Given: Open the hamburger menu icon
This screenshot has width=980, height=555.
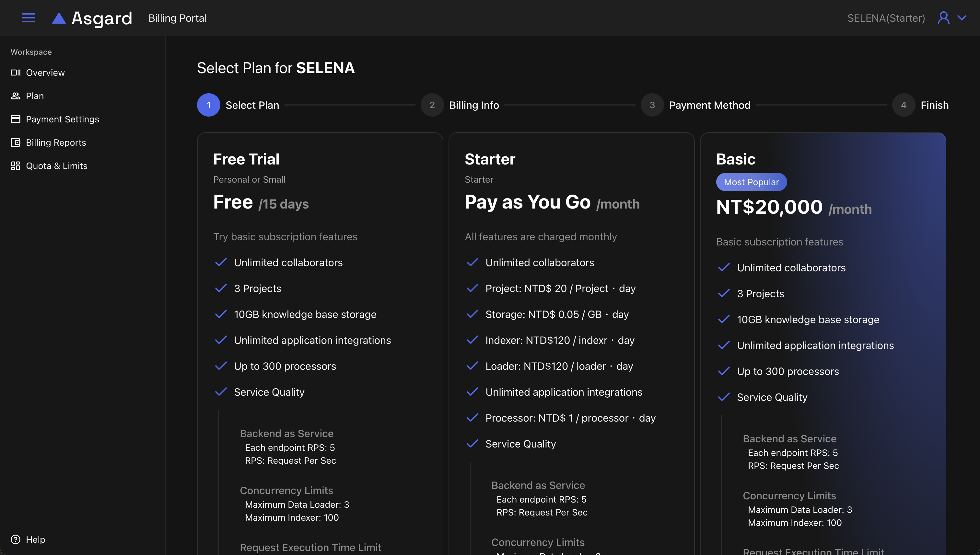Looking at the screenshot, I should (x=28, y=18).
